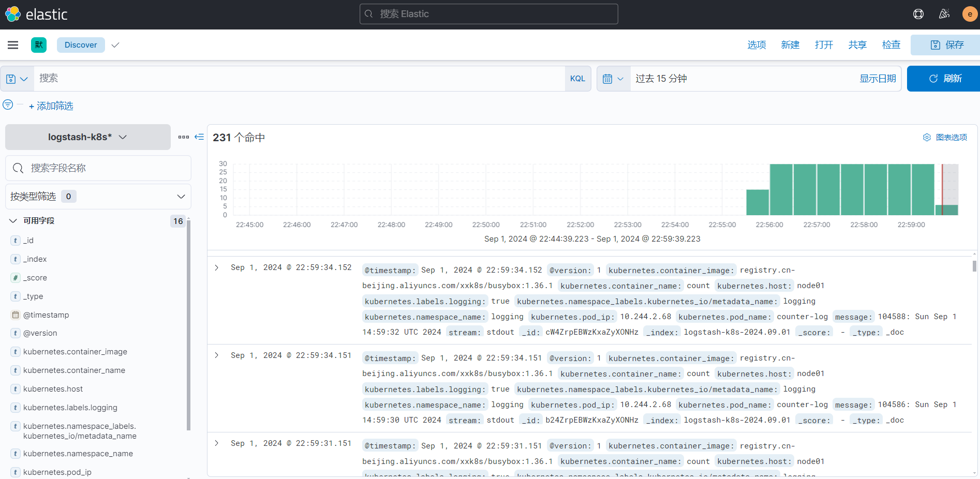Click the field list sidebar scrollbar

[x=189, y=325]
